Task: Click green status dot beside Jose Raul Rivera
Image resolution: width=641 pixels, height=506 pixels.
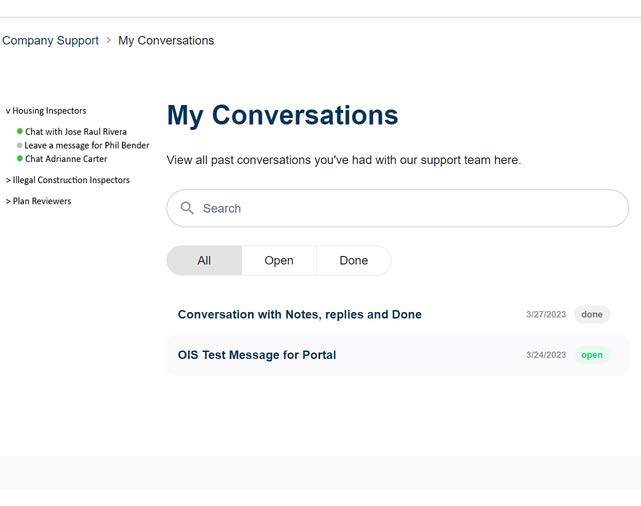Action: click(19, 131)
